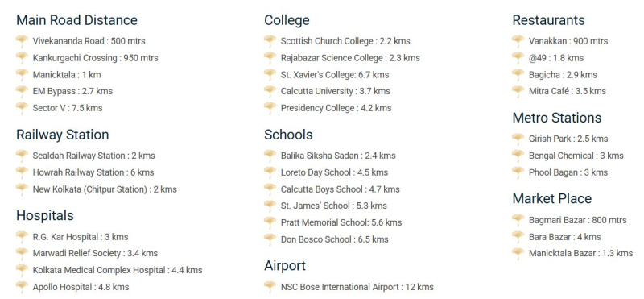Select the St. Xavier's College entry

[335, 75]
